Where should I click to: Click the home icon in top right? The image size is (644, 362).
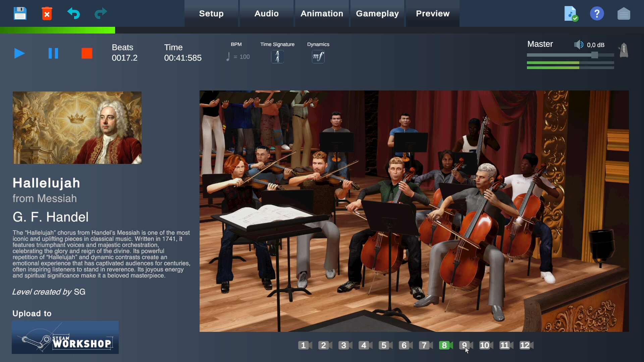[x=624, y=13]
